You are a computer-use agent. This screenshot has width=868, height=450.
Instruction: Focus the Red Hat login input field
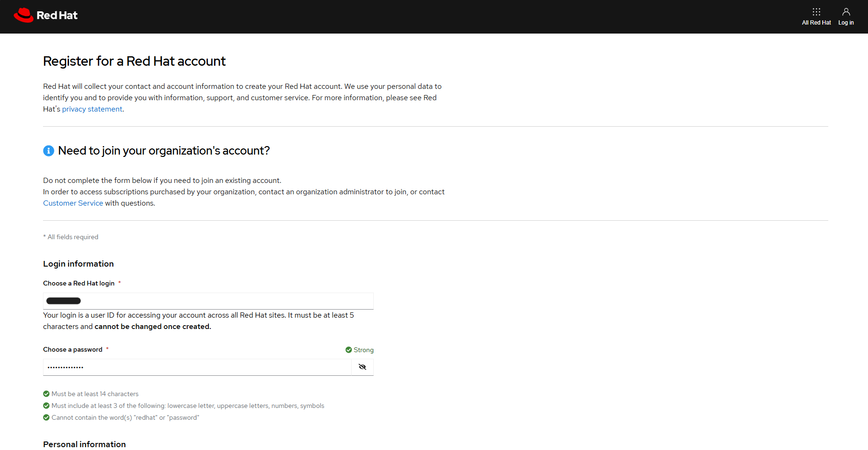(x=208, y=301)
